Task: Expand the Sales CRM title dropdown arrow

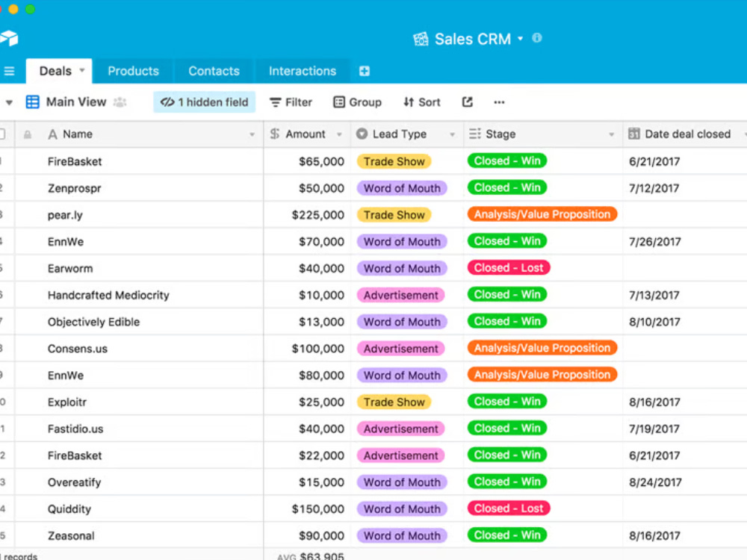Action: (520, 39)
